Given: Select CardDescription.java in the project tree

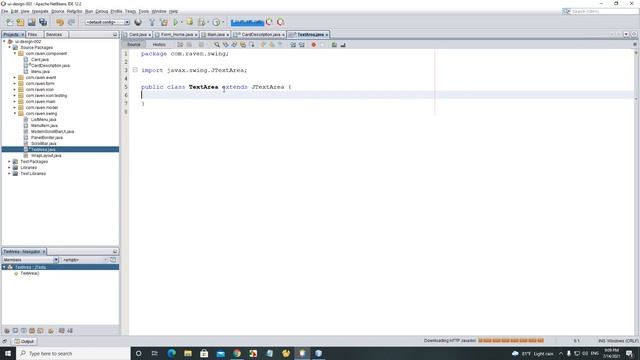Looking at the screenshot, I should tap(50, 65).
